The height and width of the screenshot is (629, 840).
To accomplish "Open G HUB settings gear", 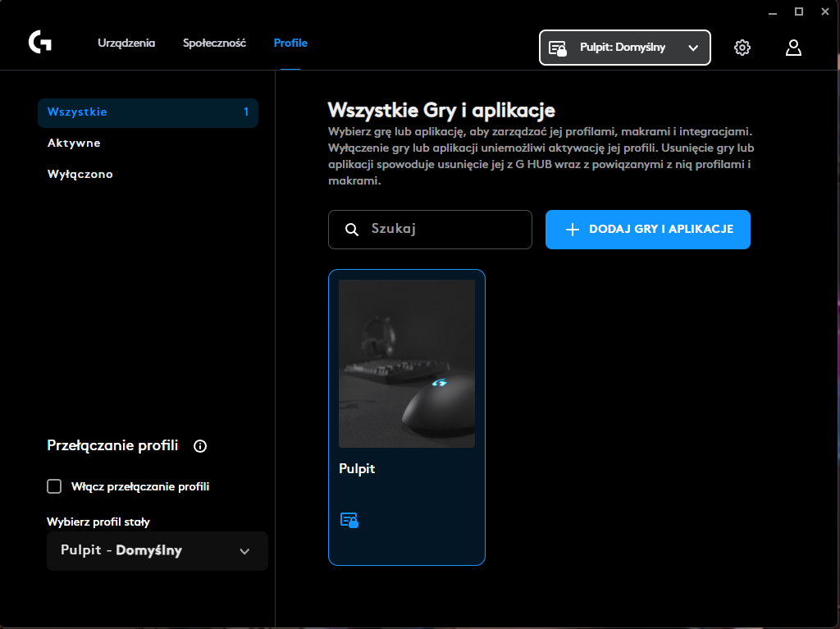I will [742, 48].
